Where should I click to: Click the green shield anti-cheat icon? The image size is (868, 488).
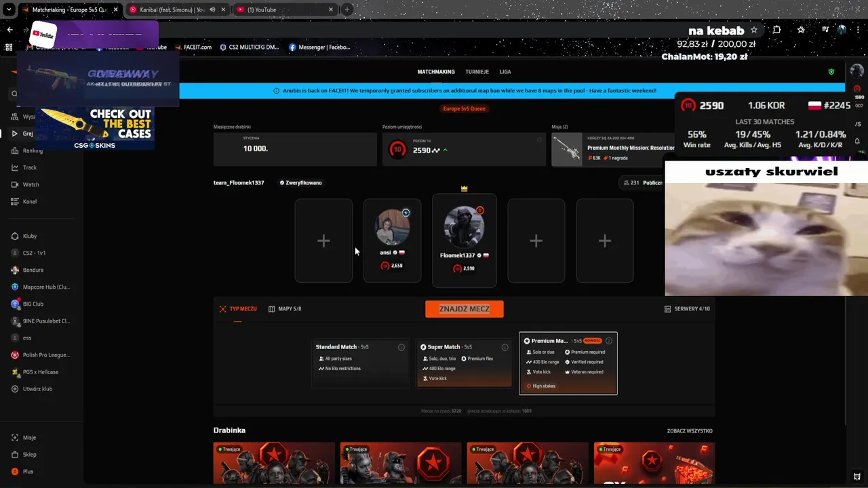(x=831, y=72)
